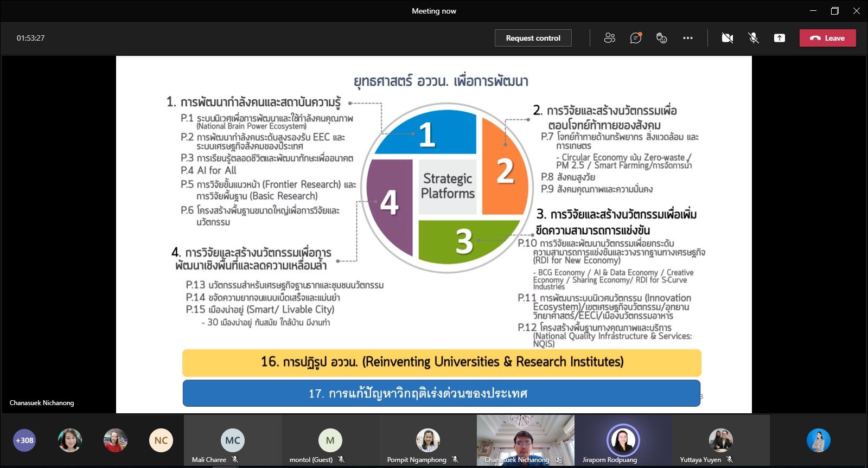Select Yuttaya Yuyen's participant tile
The height and width of the screenshot is (468, 868).
click(x=720, y=440)
